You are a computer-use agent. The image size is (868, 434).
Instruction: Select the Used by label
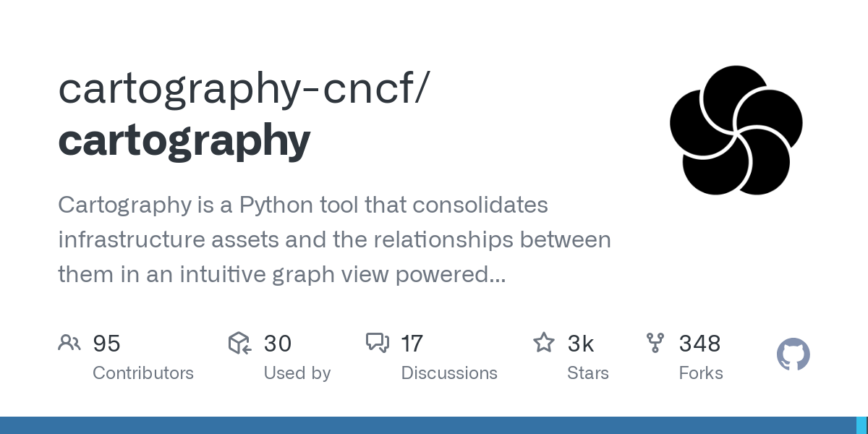click(297, 373)
